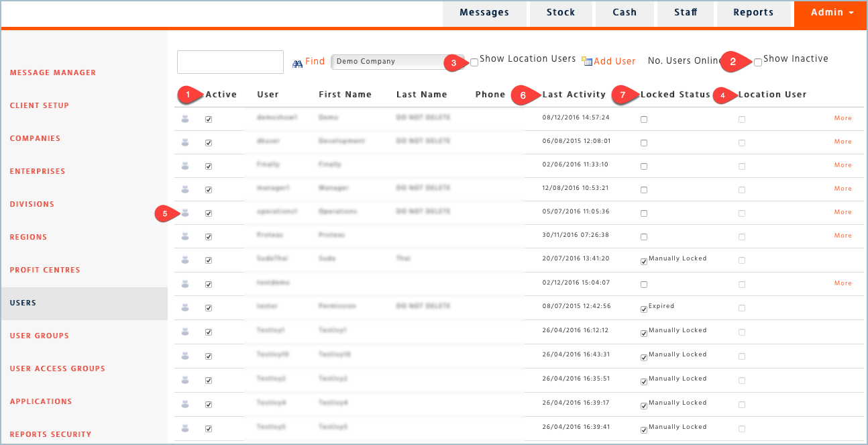This screenshot has width=868, height=445.
Task: Click inside the user search field
Action: click(230, 62)
